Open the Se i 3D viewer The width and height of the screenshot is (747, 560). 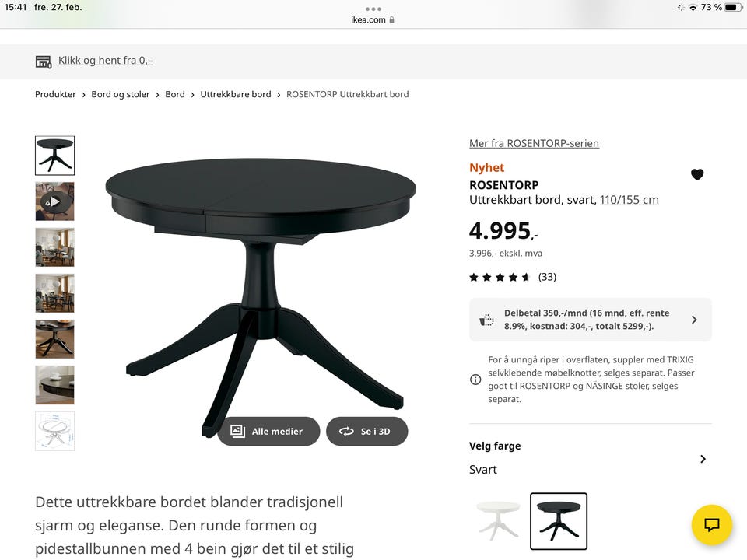tap(366, 432)
